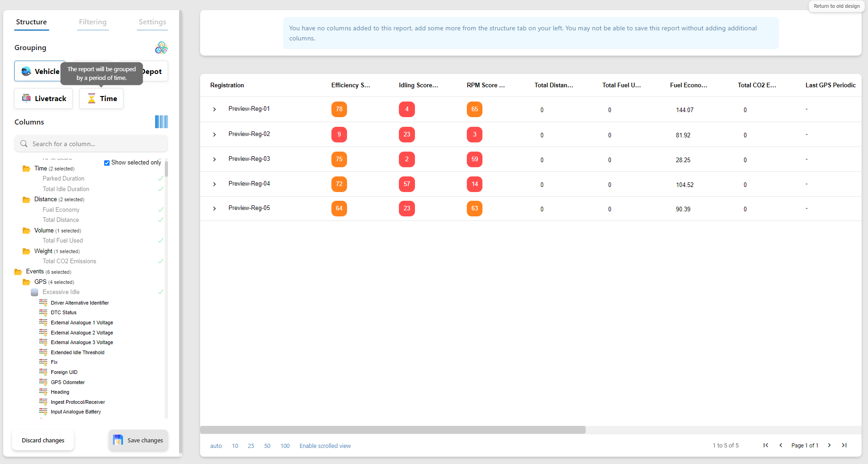Deselect the Fuel Economy checkmark
Image resolution: width=868 pixels, height=464 pixels.
point(160,209)
